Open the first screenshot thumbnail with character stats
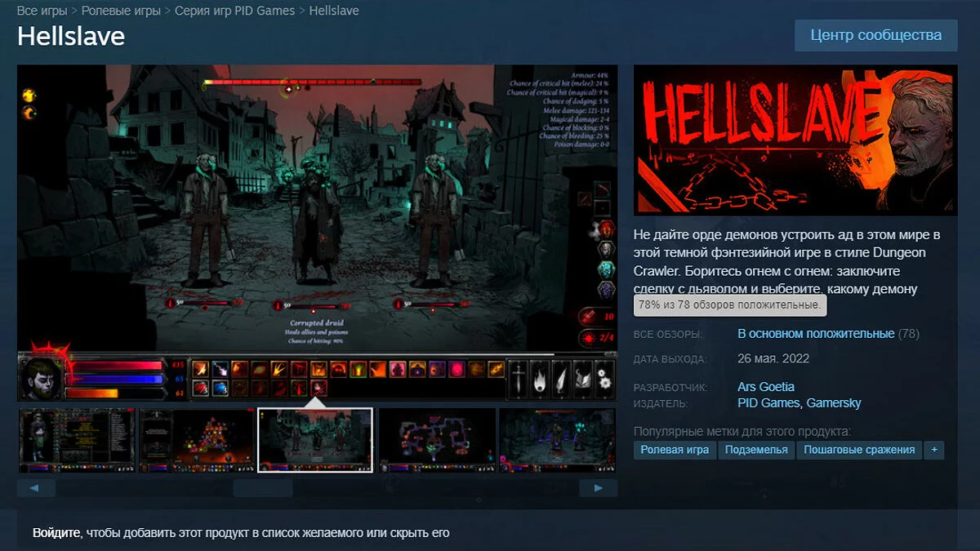Image resolution: width=980 pixels, height=551 pixels. click(75, 441)
